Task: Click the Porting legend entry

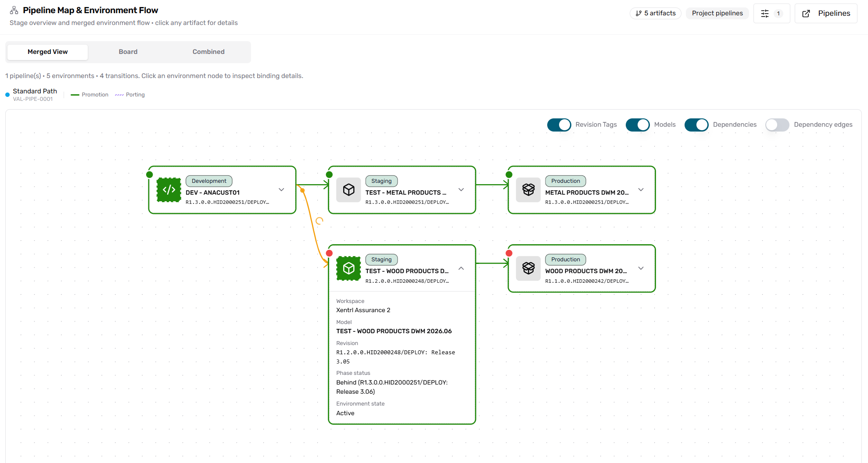Action: [x=130, y=95]
